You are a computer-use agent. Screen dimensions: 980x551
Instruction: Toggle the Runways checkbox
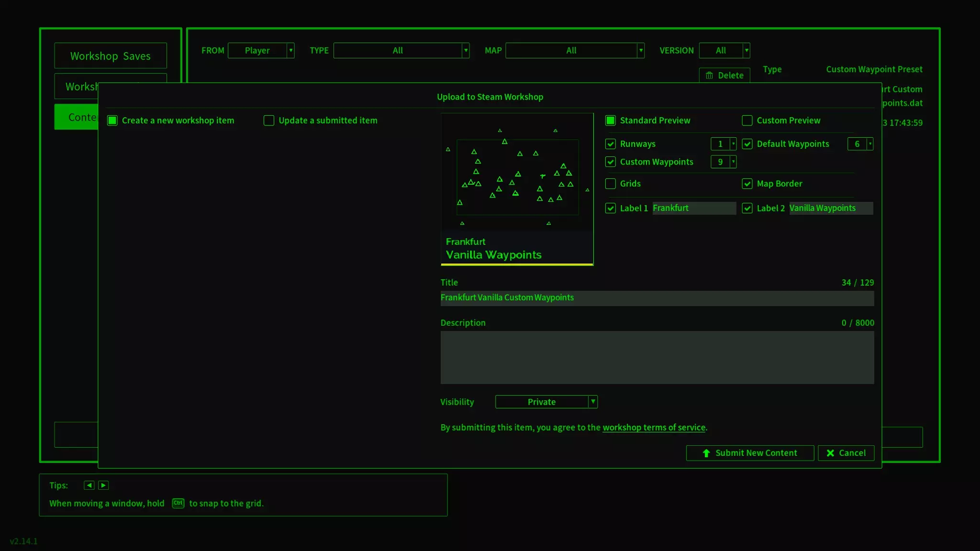coord(611,144)
